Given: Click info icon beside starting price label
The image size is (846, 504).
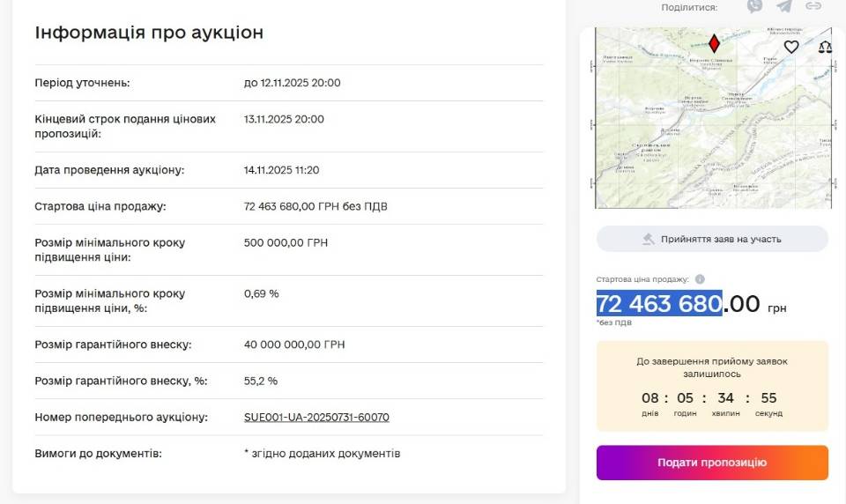Looking at the screenshot, I should [700, 279].
